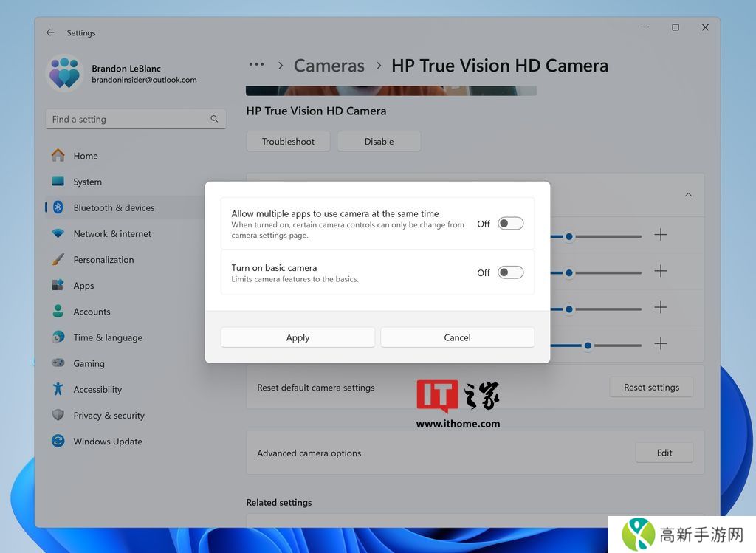Click the search magnifier icon
Screen dimensions: 756x553
(x=214, y=119)
